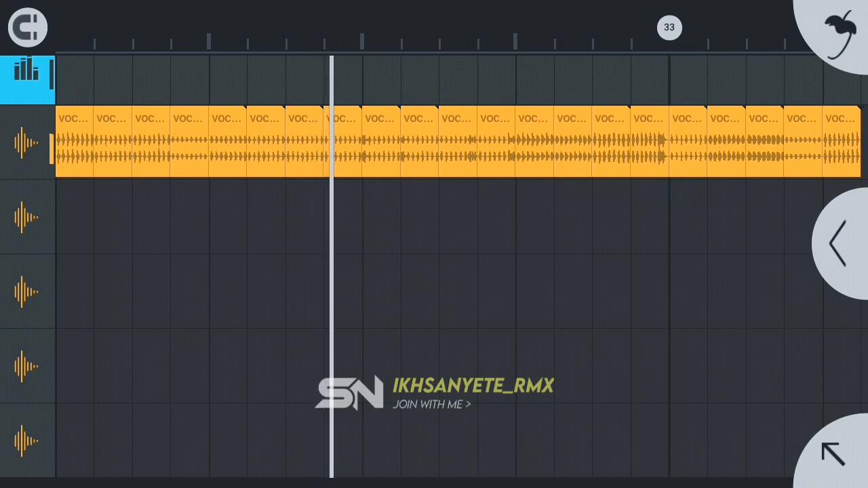This screenshot has width=868, height=488.
Task: Select the second audio track waveform icon
Action: point(26,217)
